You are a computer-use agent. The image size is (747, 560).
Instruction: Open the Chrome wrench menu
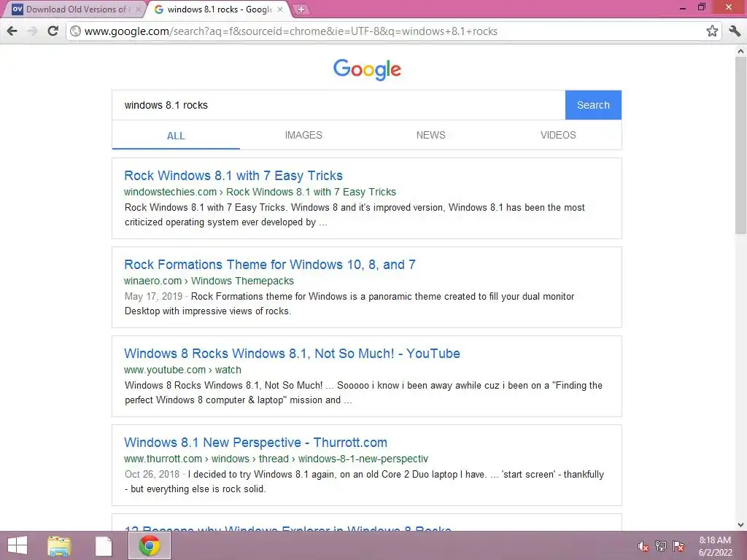[x=735, y=31]
